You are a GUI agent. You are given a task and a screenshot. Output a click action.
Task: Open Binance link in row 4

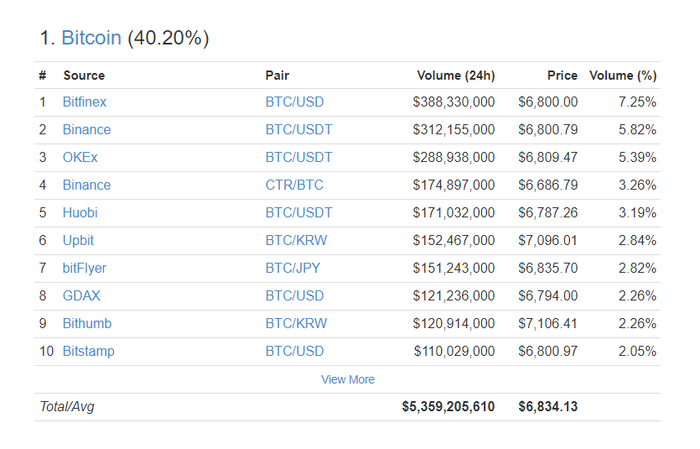87,185
